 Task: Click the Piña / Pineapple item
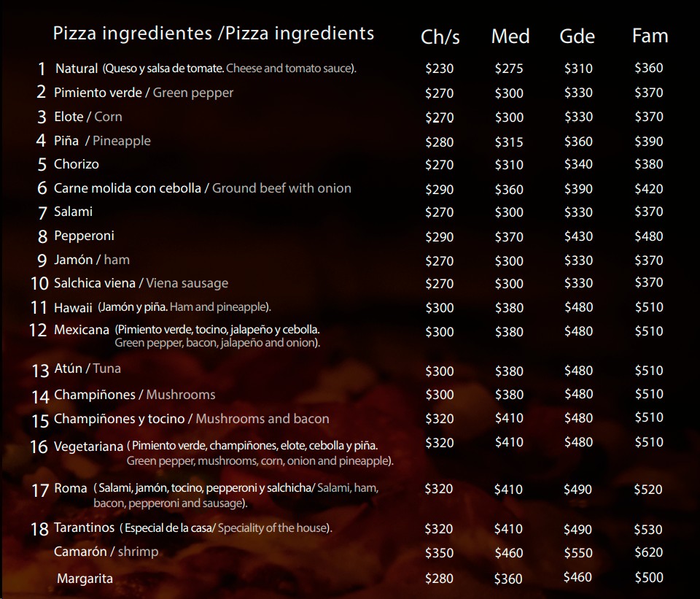pyautogui.click(x=102, y=140)
